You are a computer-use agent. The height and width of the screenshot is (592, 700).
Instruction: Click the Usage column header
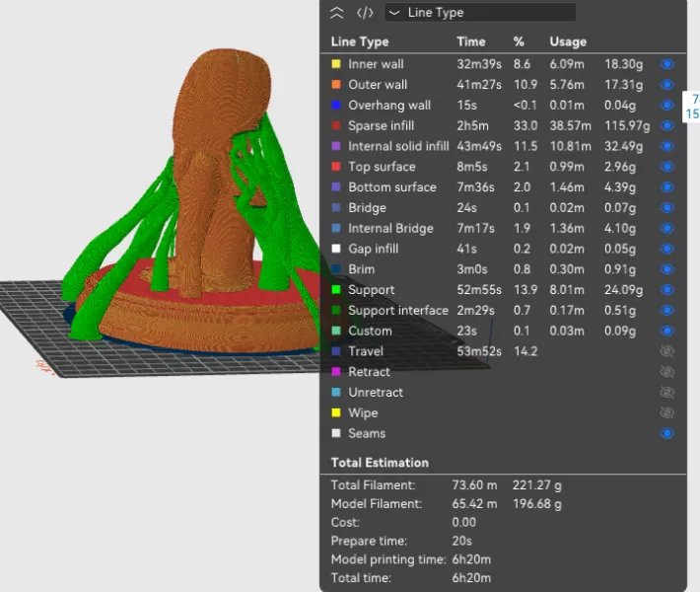(567, 41)
